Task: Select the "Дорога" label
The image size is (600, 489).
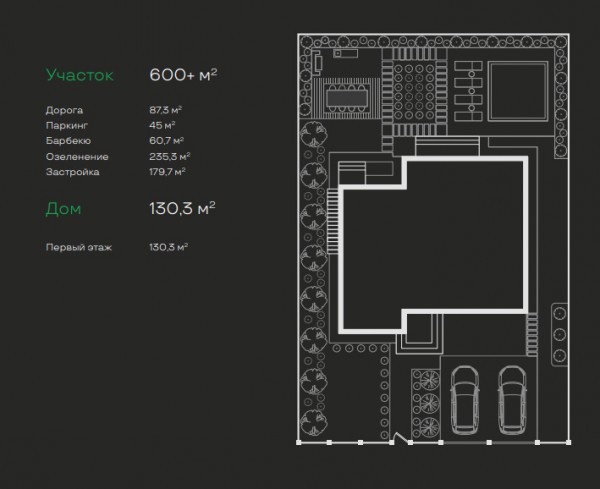Action: pyautogui.click(x=63, y=109)
